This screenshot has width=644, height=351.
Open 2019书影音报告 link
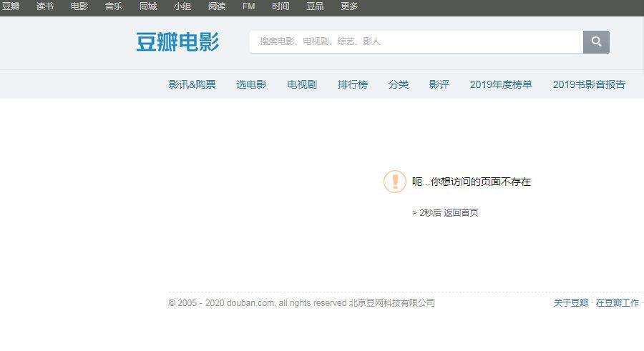tap(589, 84)
